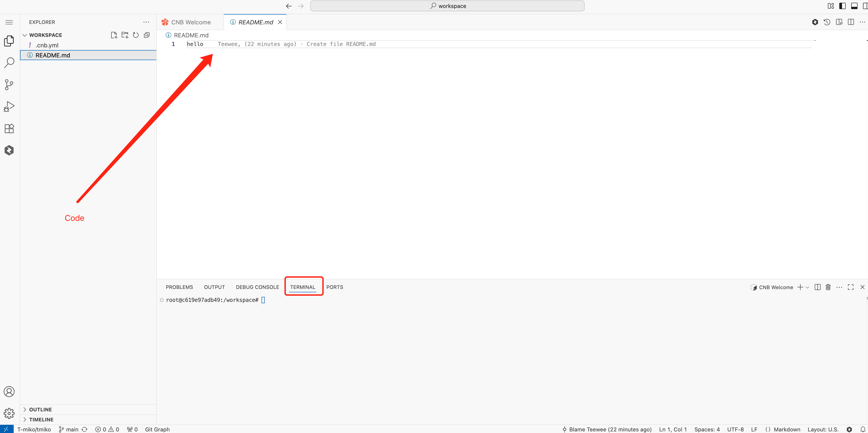
Task: Kill terminal with the trash icon
Action: pyautogui.click(x=828, y=287)
